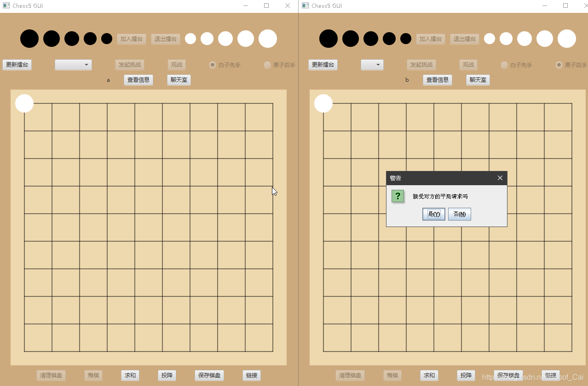Click the largest white circle in right window
Image resolution: width=588 pixels, height=386 pixels.
tap(567, 39)
